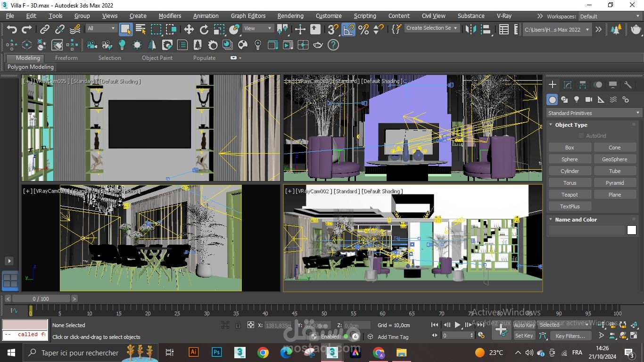Open the Rendering menu
Viewport: 644px width, 362px height.
pyautogui.click(x=290, y=16)
